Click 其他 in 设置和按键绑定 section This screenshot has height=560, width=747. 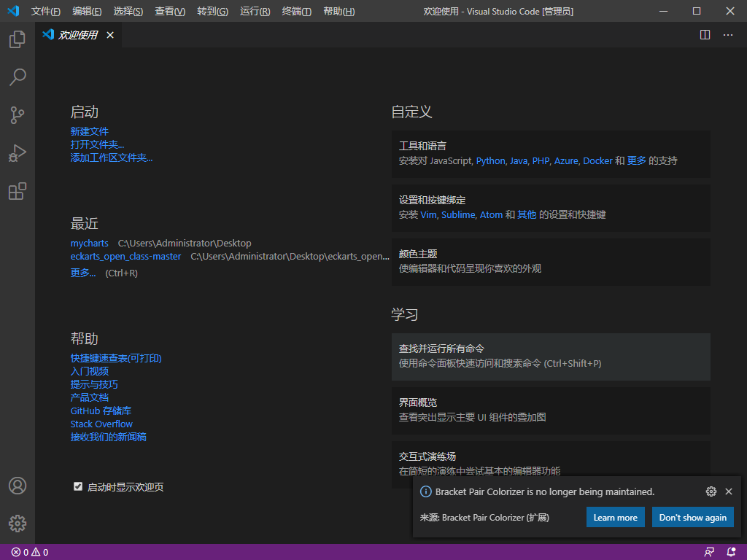coord(527,215)
